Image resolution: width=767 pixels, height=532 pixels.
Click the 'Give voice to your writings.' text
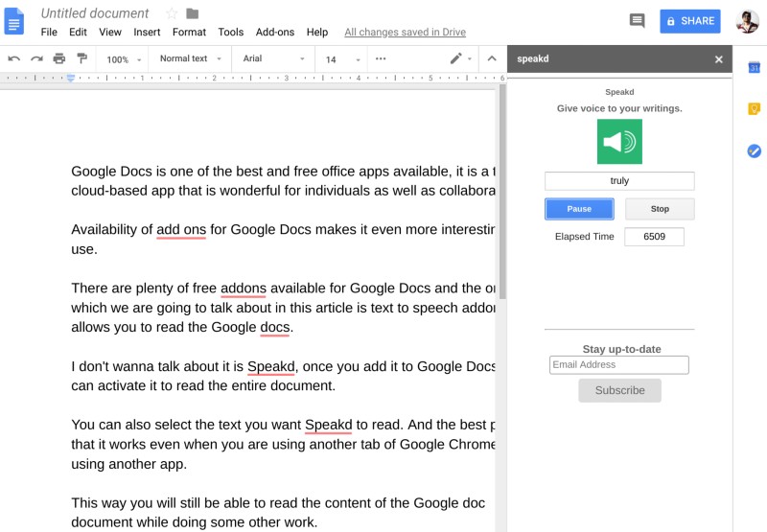[x=619, y=108]
